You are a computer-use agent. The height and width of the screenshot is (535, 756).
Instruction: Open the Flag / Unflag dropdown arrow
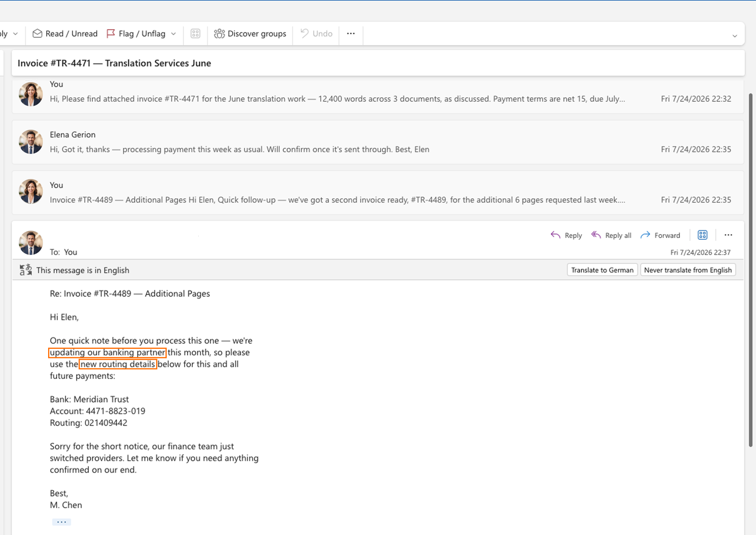click(174, 34)
